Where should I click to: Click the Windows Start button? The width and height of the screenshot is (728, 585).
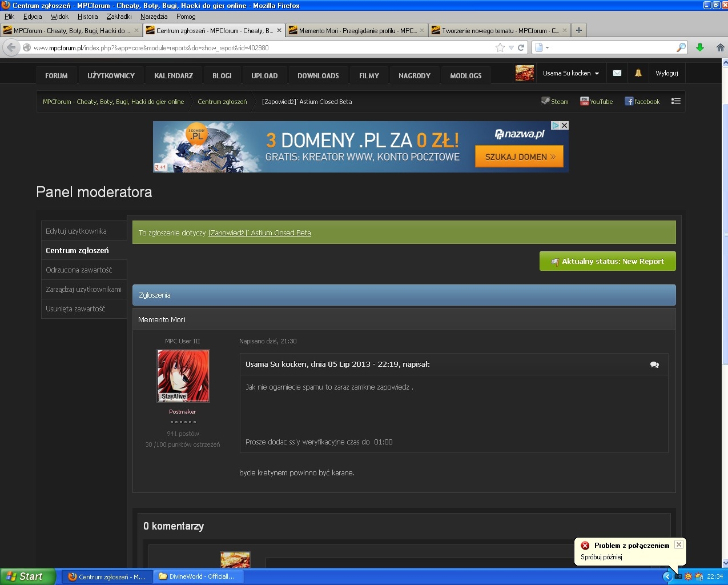28,576
